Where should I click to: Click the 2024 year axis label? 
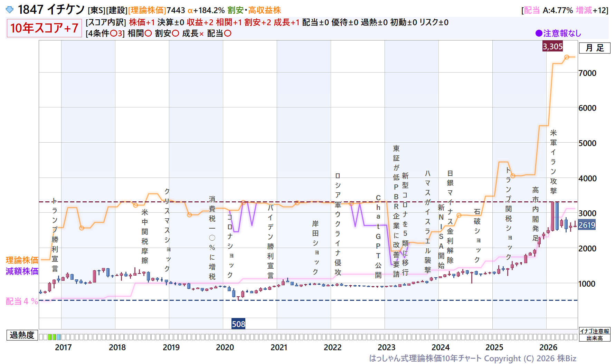click(441, 347)
